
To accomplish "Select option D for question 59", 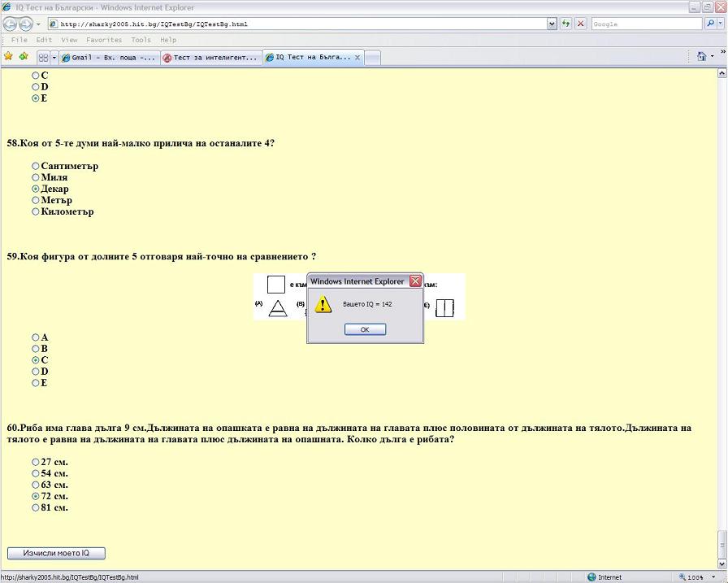I will tap(35, 372).
